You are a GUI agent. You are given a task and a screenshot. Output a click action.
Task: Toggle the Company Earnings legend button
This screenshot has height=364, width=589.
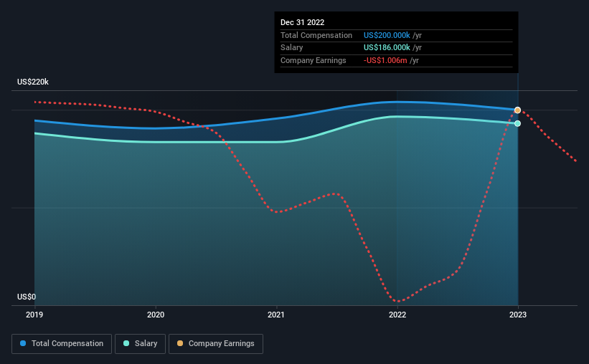(x=216, y=344)
